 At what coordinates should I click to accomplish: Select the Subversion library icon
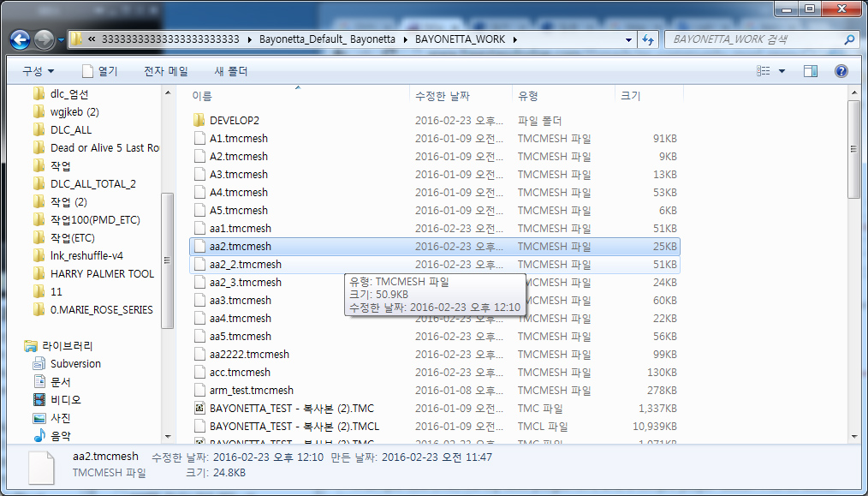[39, 364]
